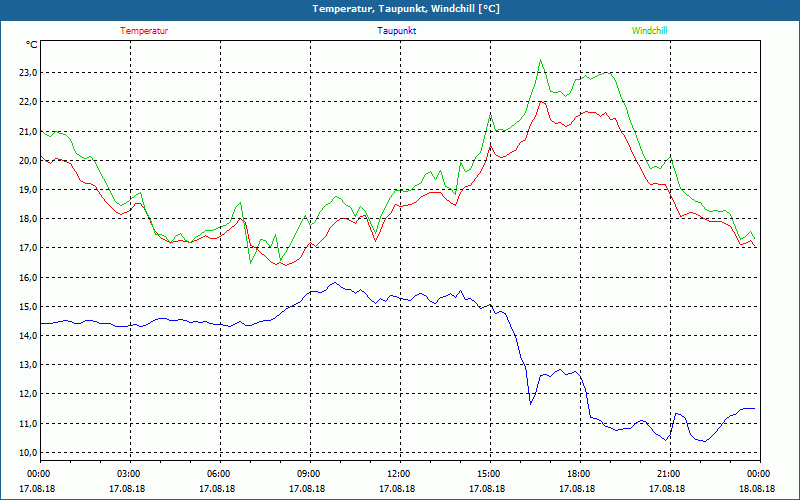Click the °C unit label
This screenshot has height=500, width=800.
pos(32,45)
